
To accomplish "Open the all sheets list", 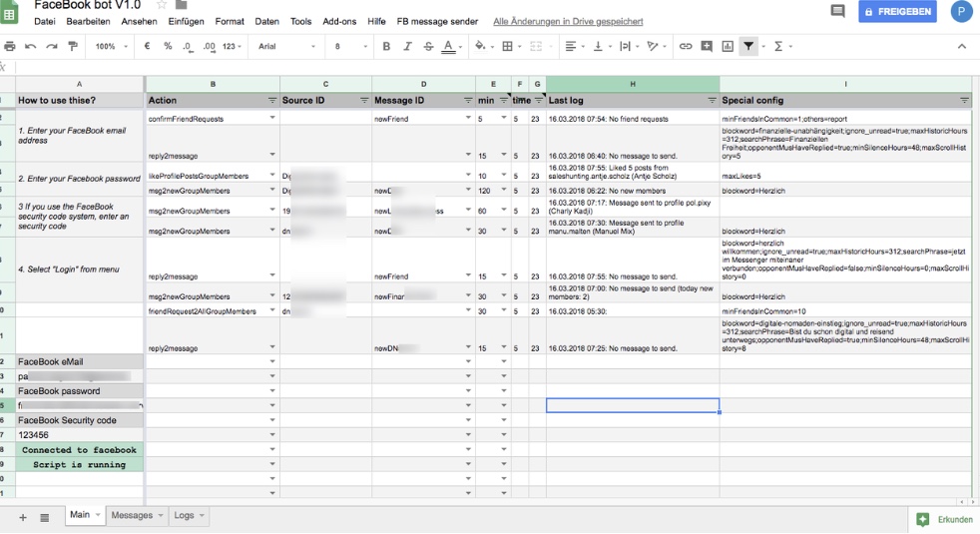I will [x=44, y=517].
